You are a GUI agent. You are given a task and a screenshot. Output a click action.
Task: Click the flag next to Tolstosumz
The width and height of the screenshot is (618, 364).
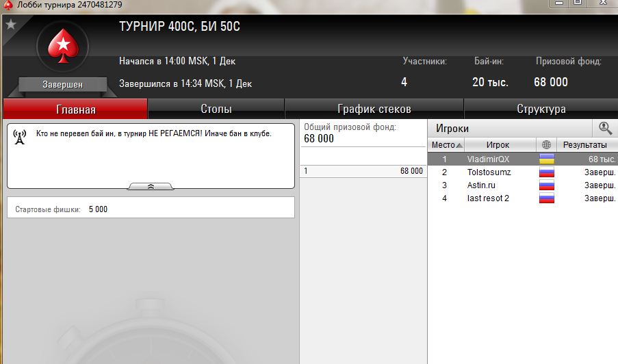coord(547,172)
